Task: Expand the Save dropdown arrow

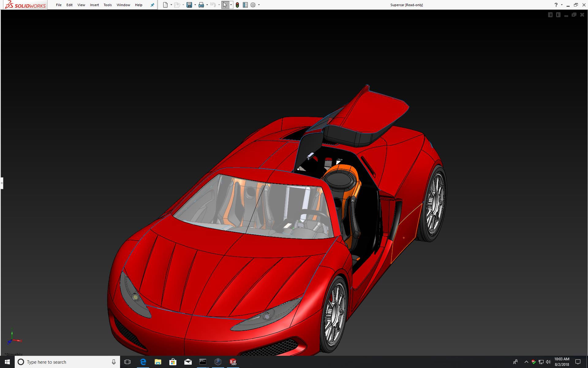Action: coord(195,5)
